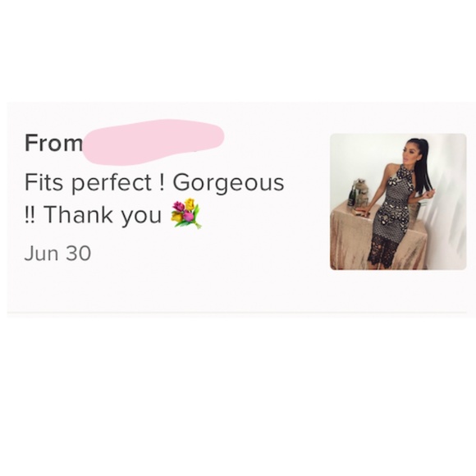The image size is (476, 476).
Task: Click the "Jun 30" review date
Action: coord(57,253)
